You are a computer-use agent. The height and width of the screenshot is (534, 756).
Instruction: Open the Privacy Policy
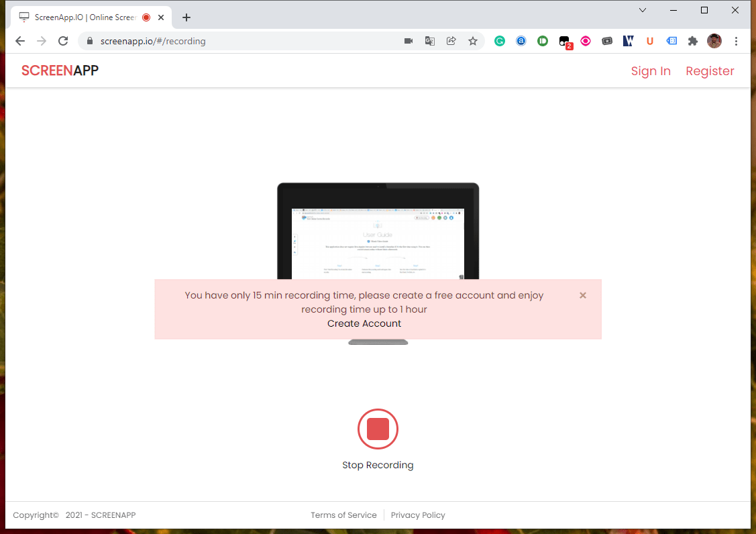coord(417,515)
